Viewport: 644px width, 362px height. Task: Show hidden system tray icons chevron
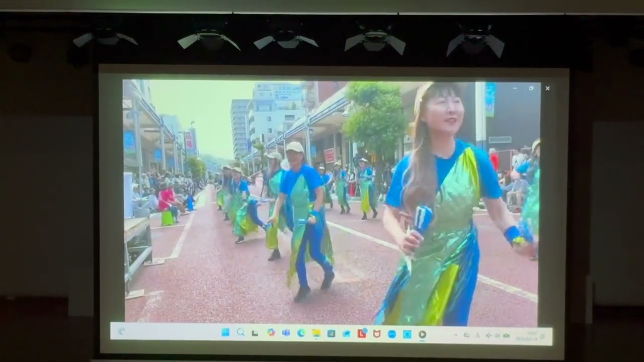point(455,335)
